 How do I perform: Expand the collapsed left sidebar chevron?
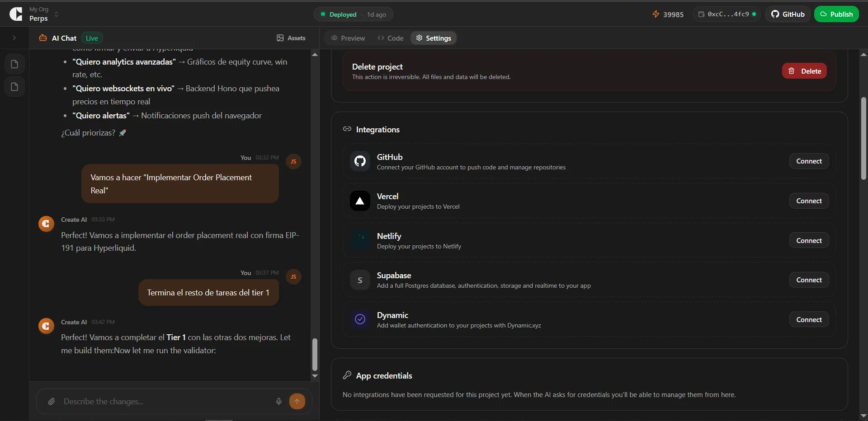coord(14,38)
